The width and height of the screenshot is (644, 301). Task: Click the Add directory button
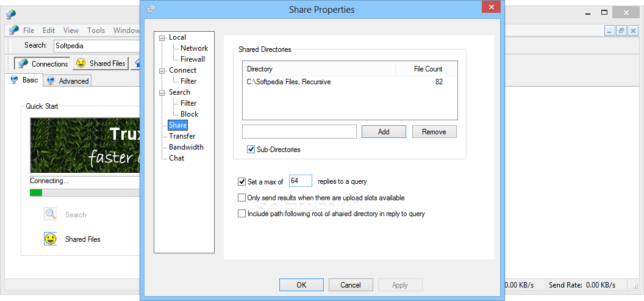(384, 132)
